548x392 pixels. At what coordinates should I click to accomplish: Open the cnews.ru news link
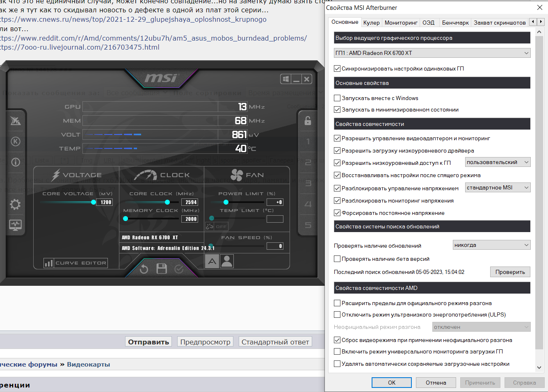pyautogui.click(x=133, y=19)
